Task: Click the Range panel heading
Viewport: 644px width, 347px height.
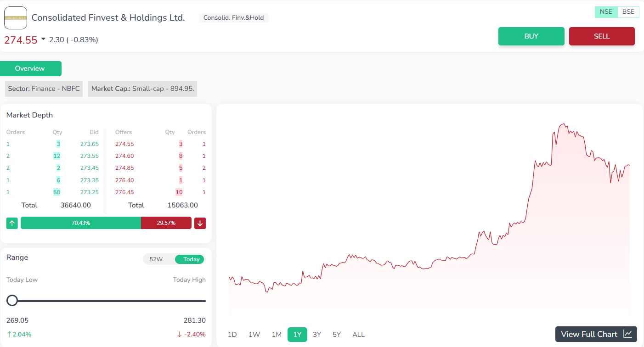Action: [17, 257]
